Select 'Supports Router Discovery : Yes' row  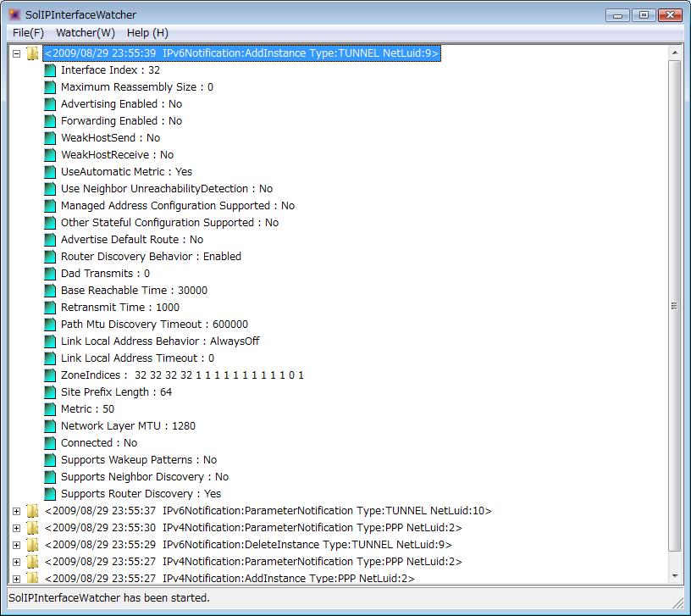pos(141,493)
